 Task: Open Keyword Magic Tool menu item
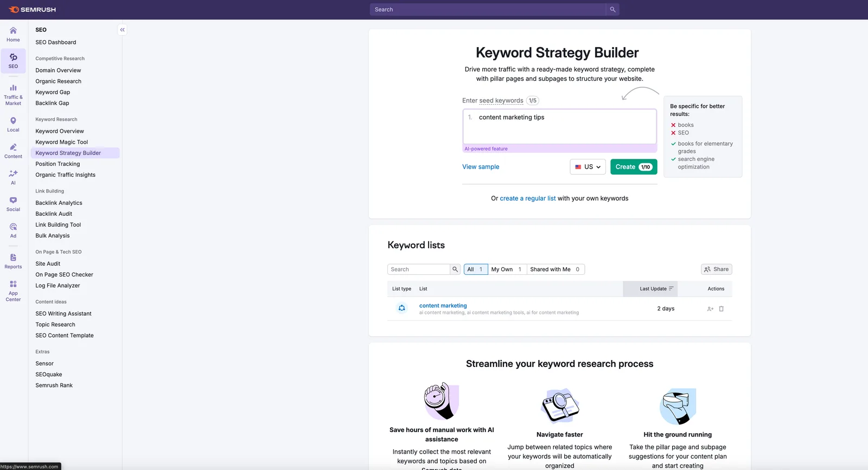(61, 142)
